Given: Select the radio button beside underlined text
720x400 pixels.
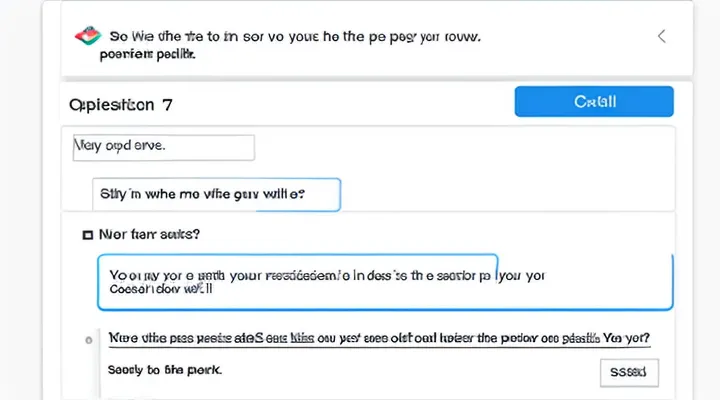Looking at the screenshot, I should pyautogui.click(x=89, y=339).
